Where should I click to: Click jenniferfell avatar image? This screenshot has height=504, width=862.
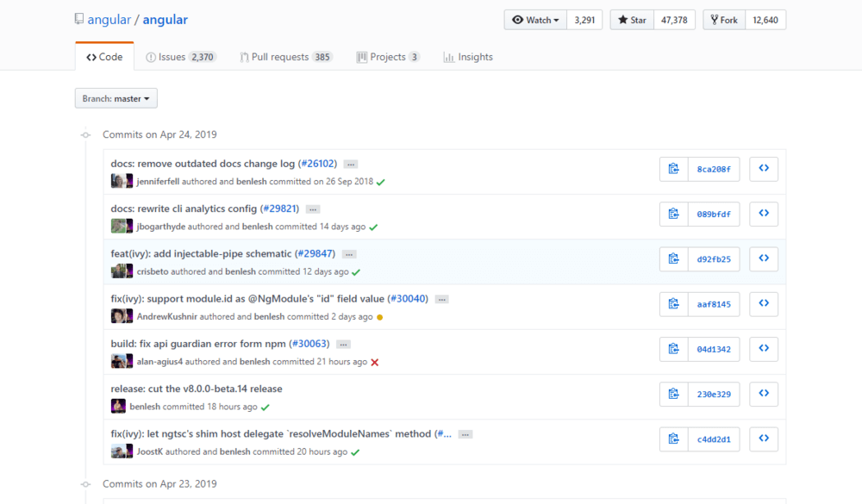click(117, 181)
